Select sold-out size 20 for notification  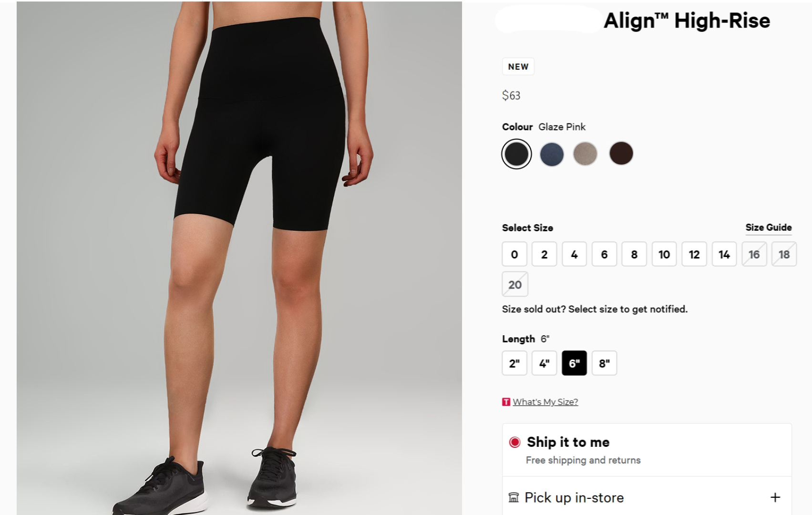515,284
